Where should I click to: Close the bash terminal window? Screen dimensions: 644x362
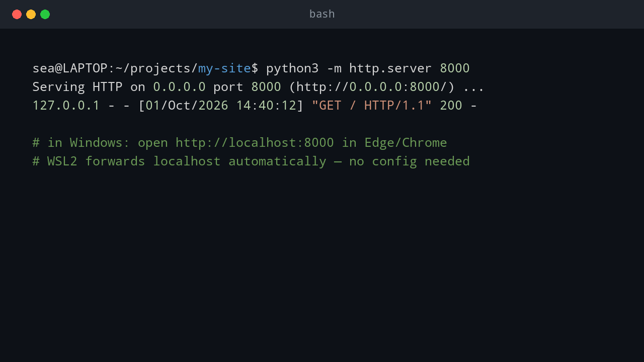coord(17,14)
